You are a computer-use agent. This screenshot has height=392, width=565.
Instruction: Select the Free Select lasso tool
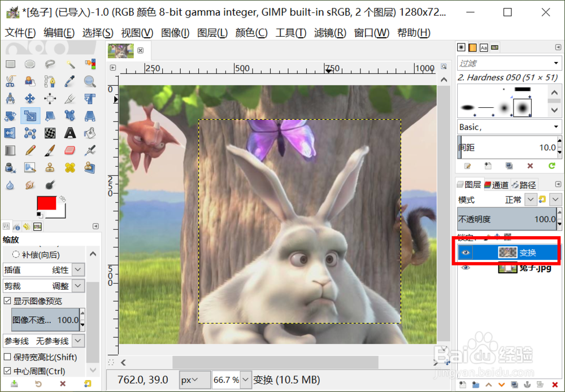50,64
